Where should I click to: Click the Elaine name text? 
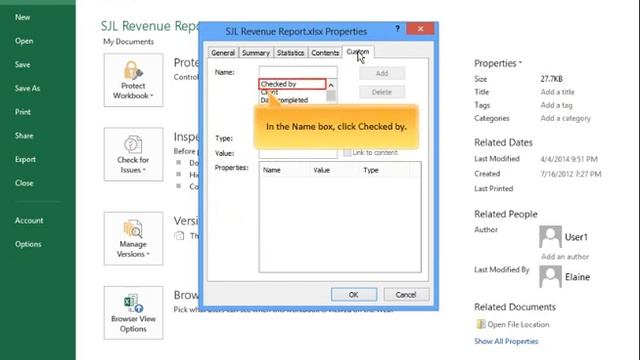pyautogui.click(x=577, y=277)
